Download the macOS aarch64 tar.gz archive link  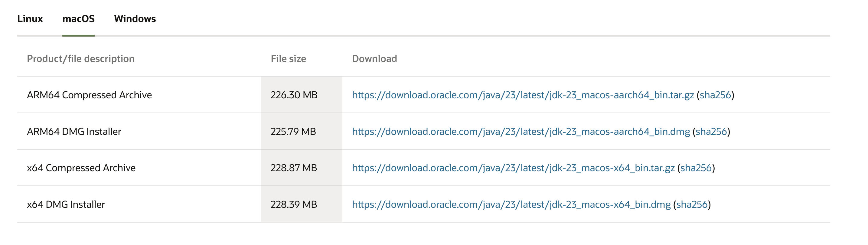click(x=523, y=95)
